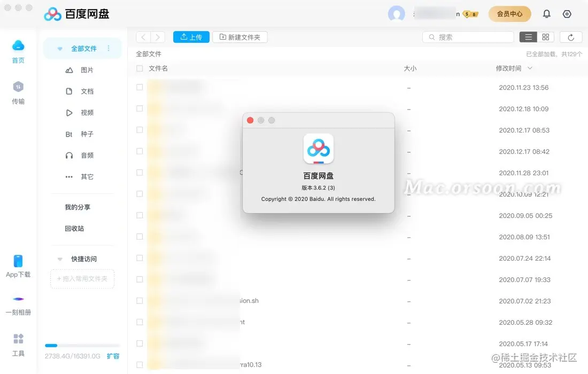This screenshot has width=588, height=374.
Task: Click the date 2020.05.17 17:14
Action: click(523, 344)
